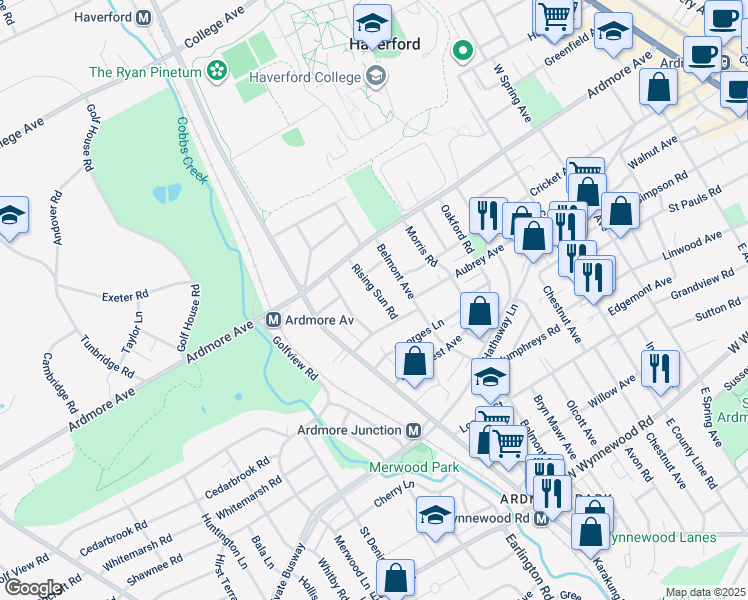The width and height of the screenshot is (748, 600).
Task: Click the Aubrey Ave street label
Action: [x=479, y=260]
